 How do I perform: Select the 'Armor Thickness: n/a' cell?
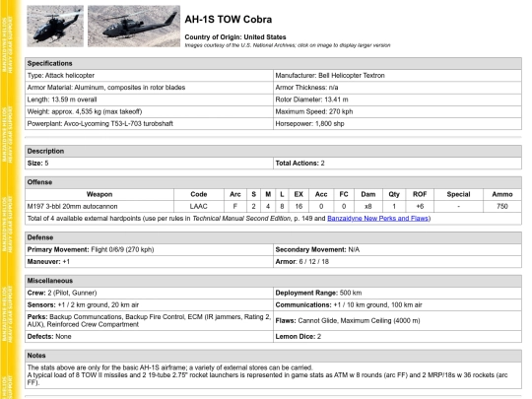click(397, 88)
